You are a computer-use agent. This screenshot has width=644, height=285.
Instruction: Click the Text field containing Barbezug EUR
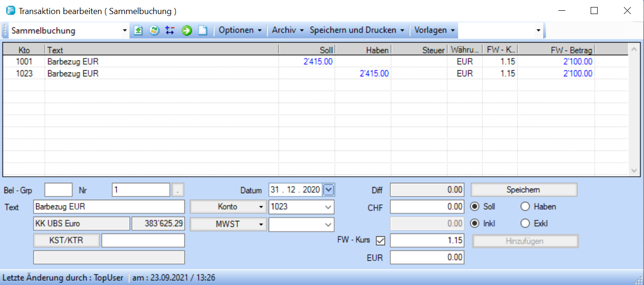tap(109, 207)
